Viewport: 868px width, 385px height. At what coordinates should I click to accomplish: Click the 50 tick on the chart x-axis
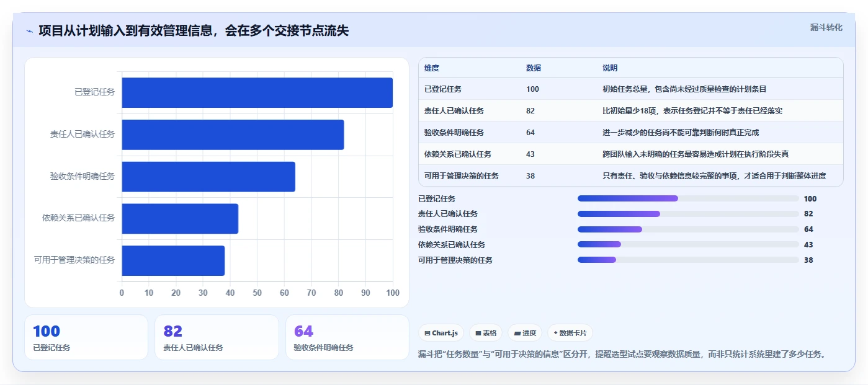(257, 293)
